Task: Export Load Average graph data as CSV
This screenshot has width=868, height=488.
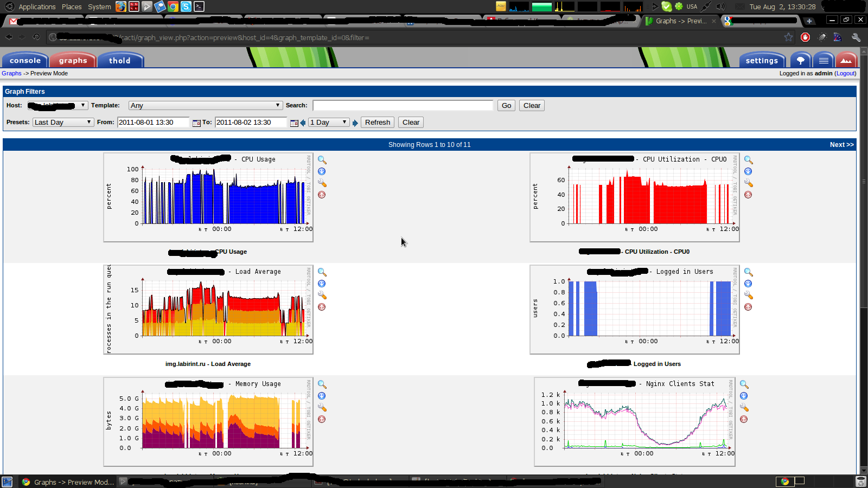Action: pos(322,284)
